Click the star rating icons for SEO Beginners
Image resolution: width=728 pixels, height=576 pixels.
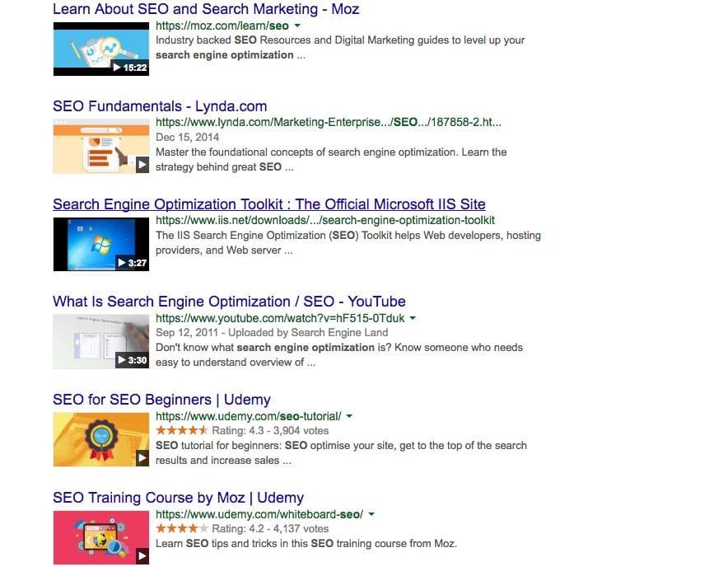click(x=182, y=430)
